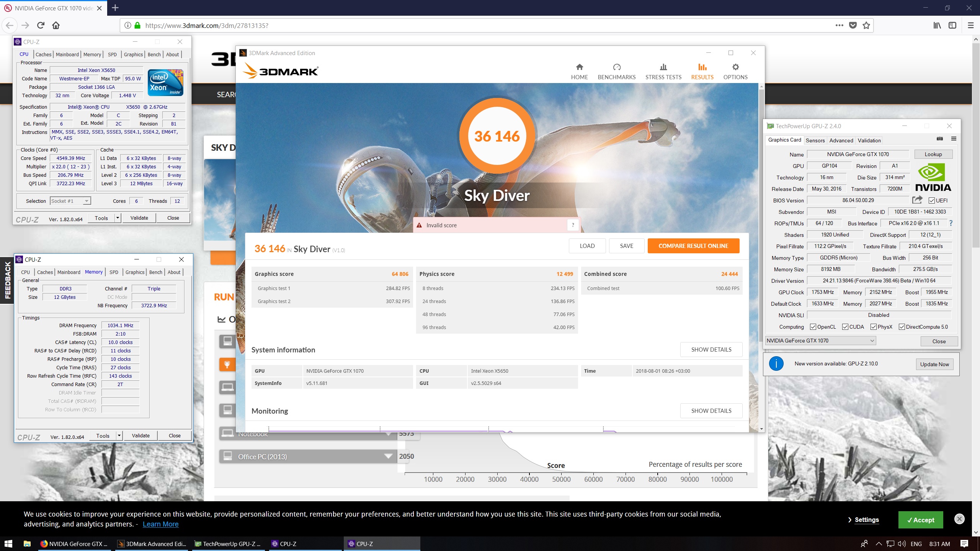The image size is (980, 551).
Task: Open Windows Start menu
Action: (8, 544)
